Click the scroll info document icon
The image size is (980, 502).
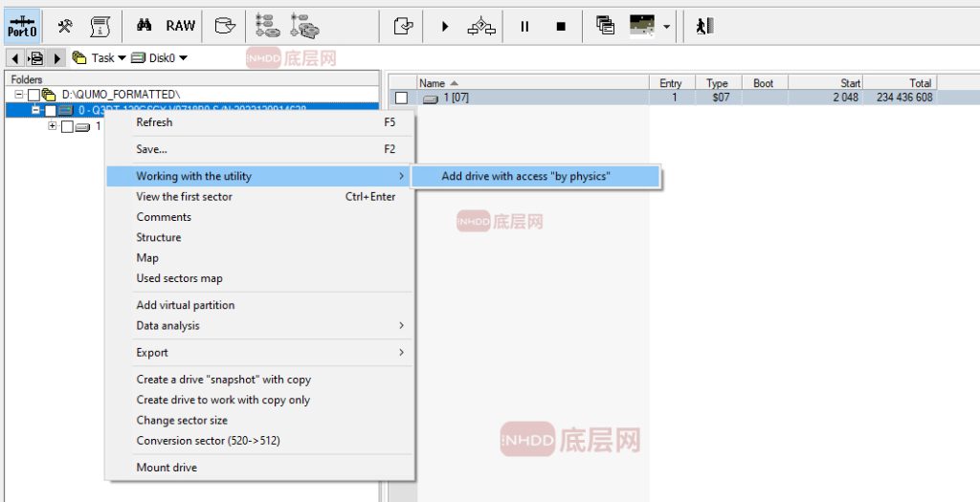click(100, 26)
